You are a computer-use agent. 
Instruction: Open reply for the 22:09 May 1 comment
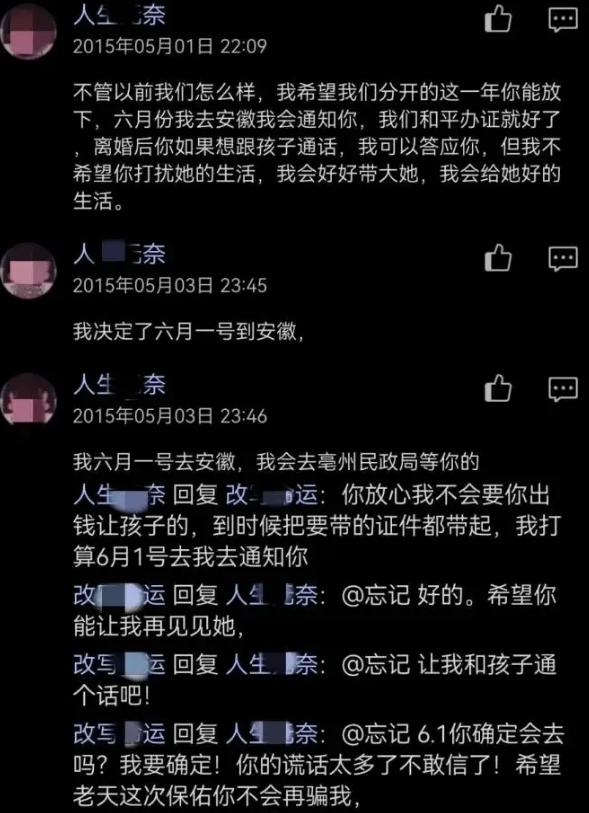[x=563, y=21]
